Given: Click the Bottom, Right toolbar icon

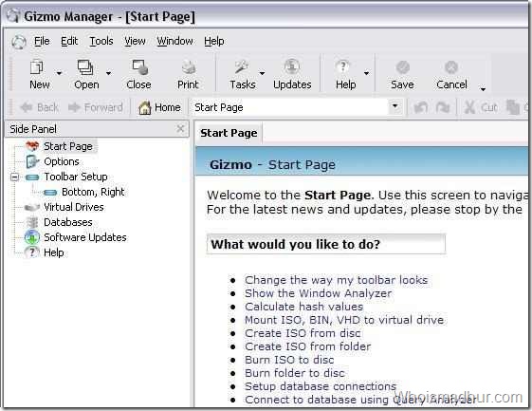Looking at the screenshot, I should pyautogui.click(x=50, y=193).
